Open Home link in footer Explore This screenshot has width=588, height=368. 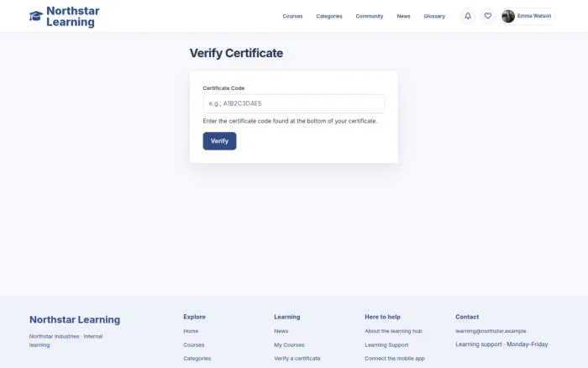pyautogui.click(x=191, y=331)
